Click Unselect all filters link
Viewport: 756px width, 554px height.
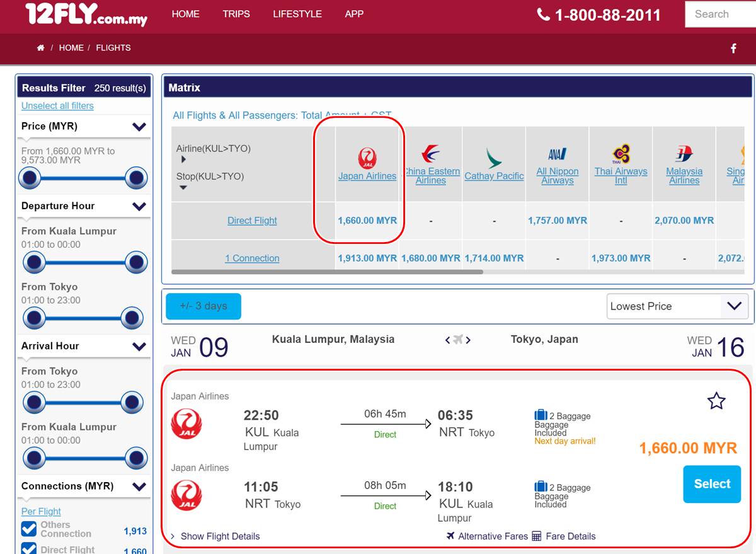pos(57,106)
